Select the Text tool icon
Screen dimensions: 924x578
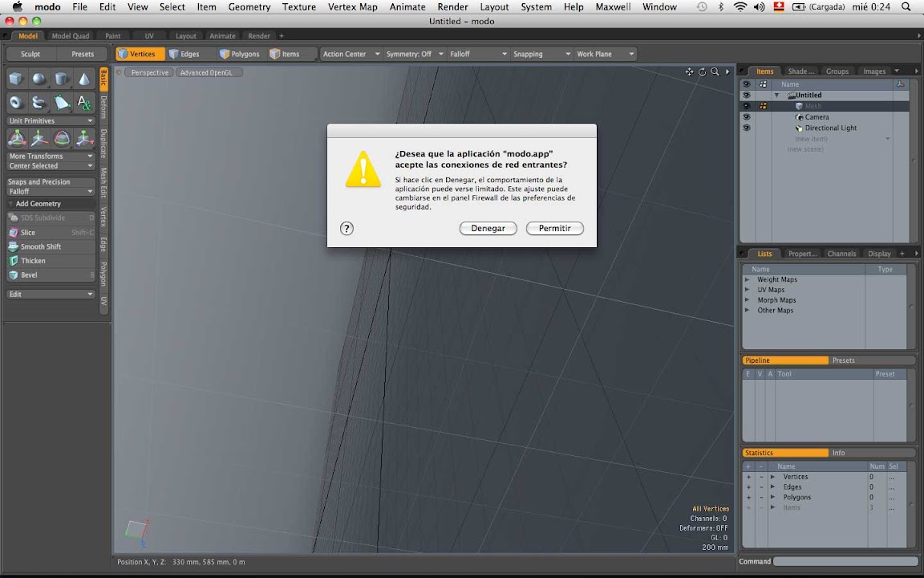coord(84,103)
